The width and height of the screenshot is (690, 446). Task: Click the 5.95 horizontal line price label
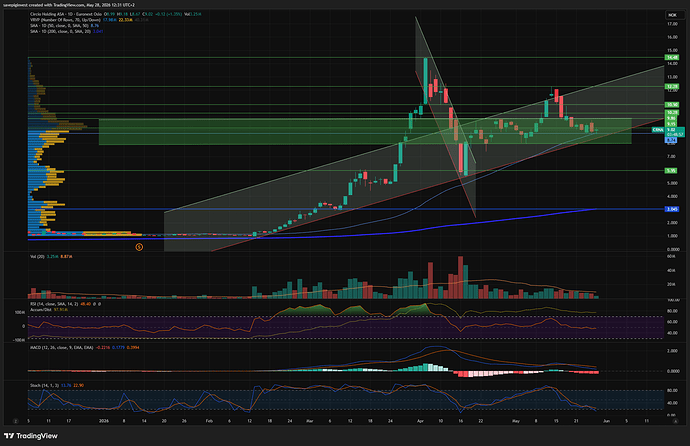[671, 171]
